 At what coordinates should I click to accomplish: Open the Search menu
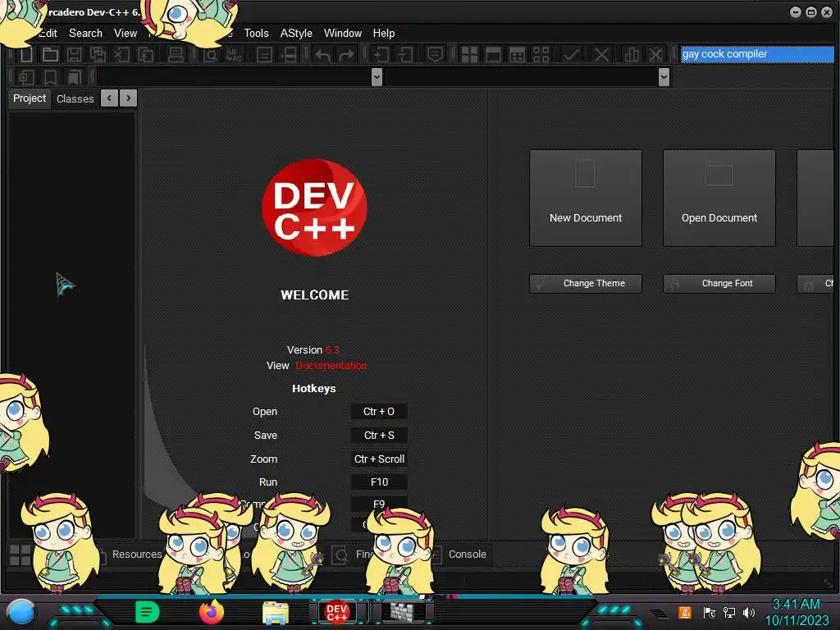pos(85,33)
